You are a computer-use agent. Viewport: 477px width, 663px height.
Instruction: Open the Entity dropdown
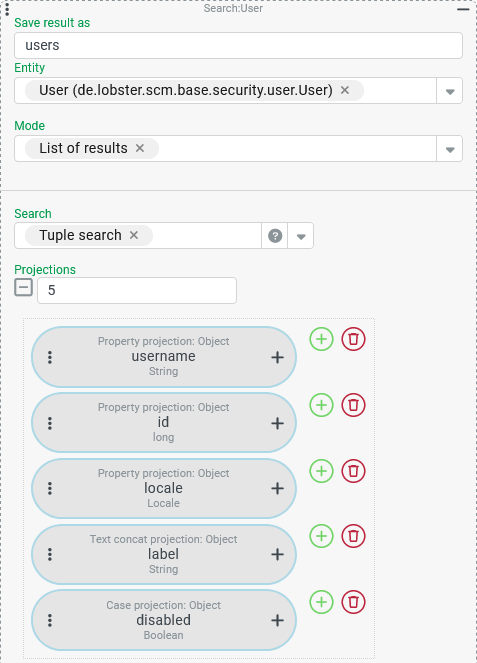pos(450,91)
